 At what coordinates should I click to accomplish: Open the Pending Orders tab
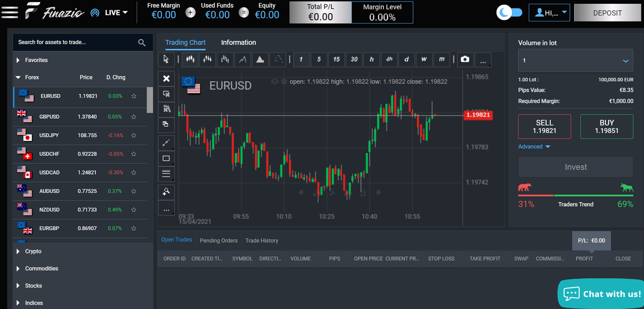218,240
